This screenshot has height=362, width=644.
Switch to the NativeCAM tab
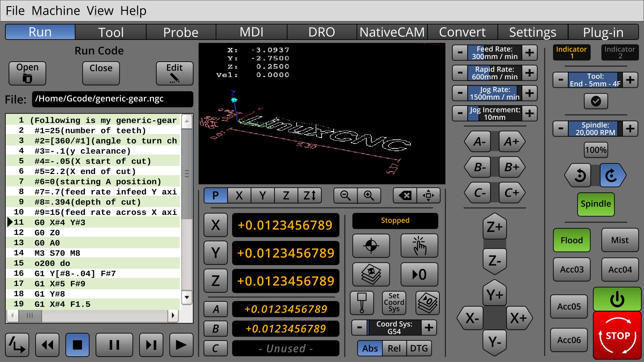tap(392, 32)
